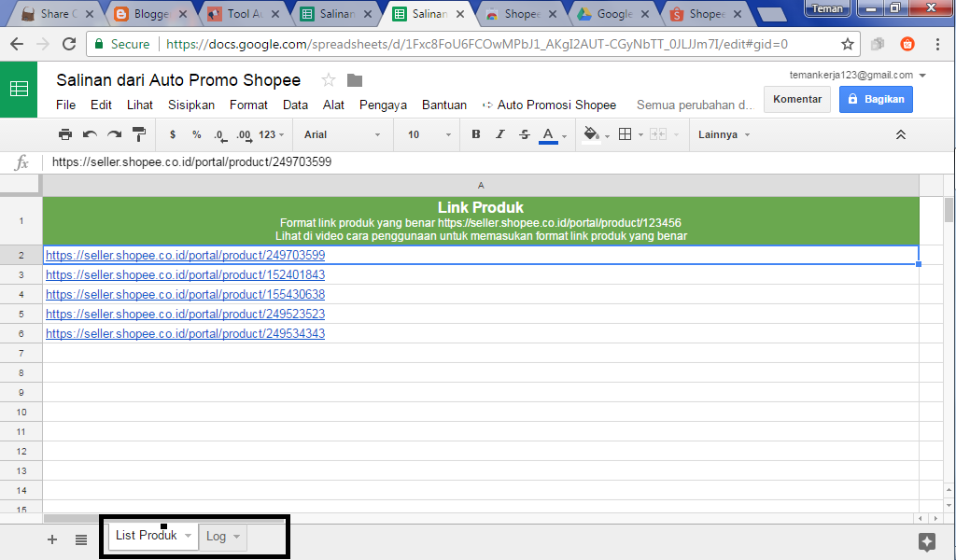Open the Arial font dropdown

click(x=342, y=134)
